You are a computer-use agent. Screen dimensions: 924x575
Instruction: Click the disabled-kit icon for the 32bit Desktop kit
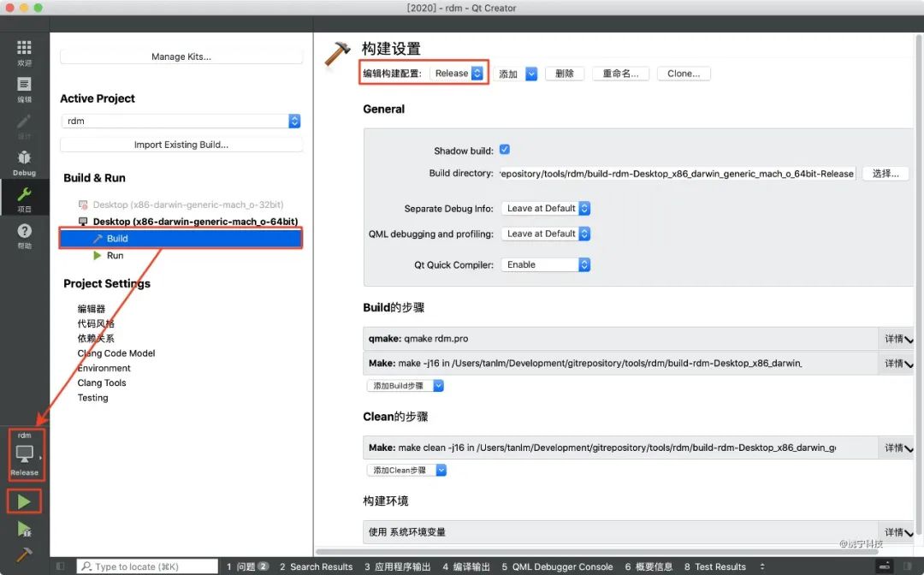[83, 205]
